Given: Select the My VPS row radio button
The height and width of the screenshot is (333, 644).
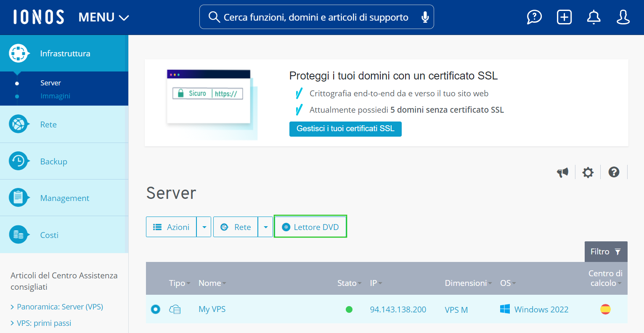Looking at the screenshot, I should (156, 309).
